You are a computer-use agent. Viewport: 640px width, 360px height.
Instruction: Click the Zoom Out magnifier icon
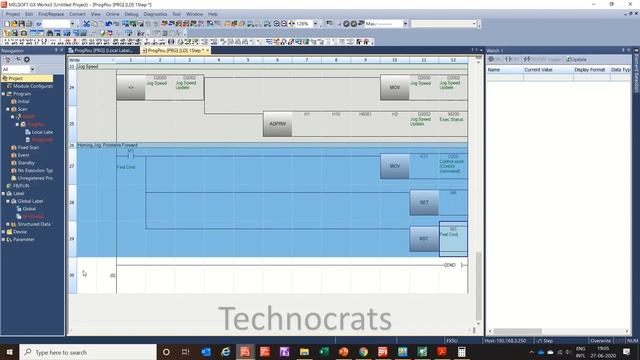coord(284,24)
